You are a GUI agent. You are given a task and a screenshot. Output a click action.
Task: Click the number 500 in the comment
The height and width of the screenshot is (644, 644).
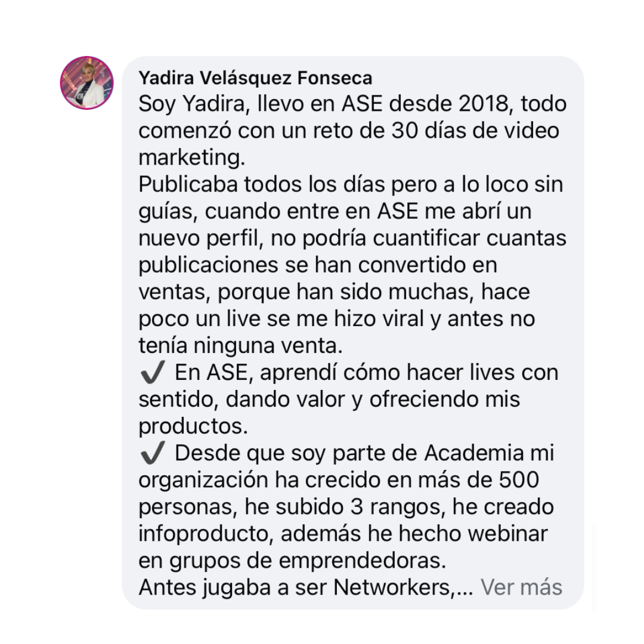point(519,479)
